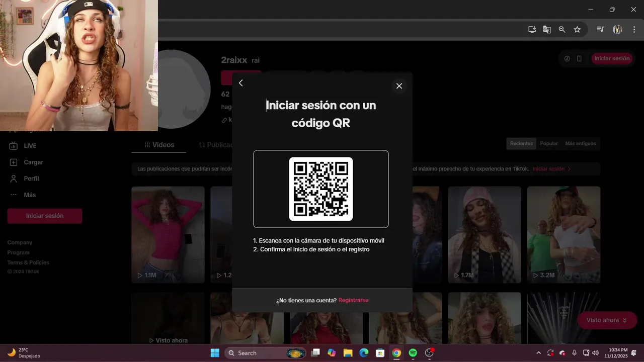Screen dimensions: 644x362
Task: Click the Más ellipsis icon
Action: pos(14,195)
